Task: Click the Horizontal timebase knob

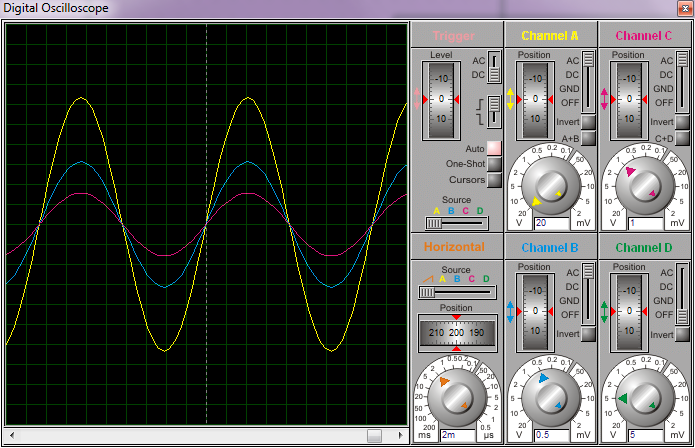Action: click(x=457, y=397)
